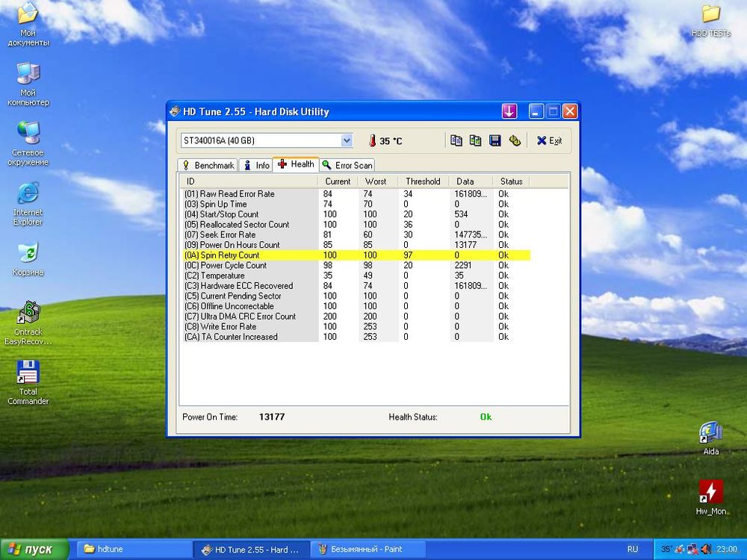Click the purple down-arrow title bar button
Image resolution: width=747 pixels, height=560 pixels.
click(x=509, y=111)
